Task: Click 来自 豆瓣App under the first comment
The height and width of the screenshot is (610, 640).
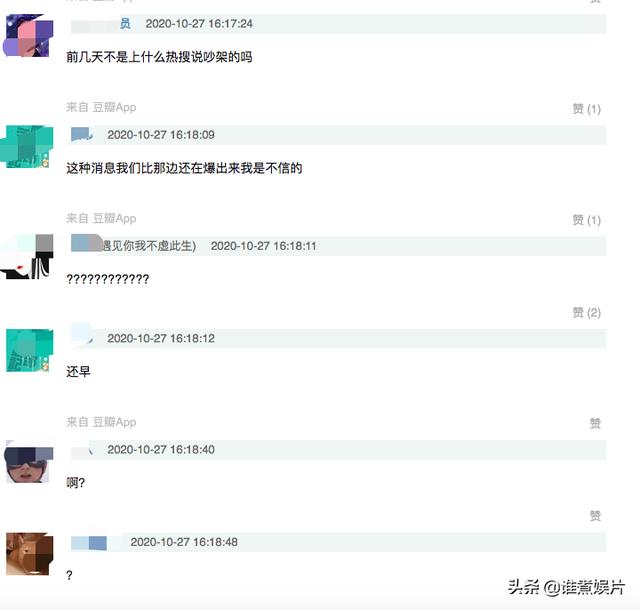Action: click(x=101, y=107)
